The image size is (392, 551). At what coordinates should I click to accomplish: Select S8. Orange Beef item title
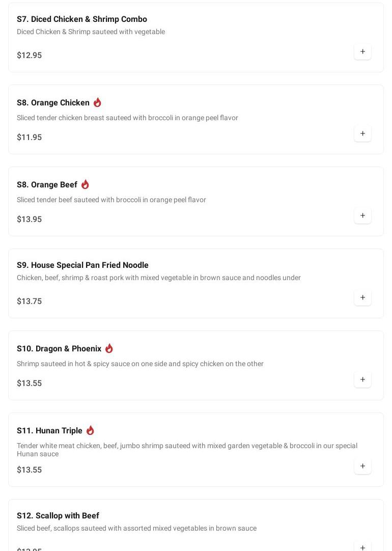[47, 185]
